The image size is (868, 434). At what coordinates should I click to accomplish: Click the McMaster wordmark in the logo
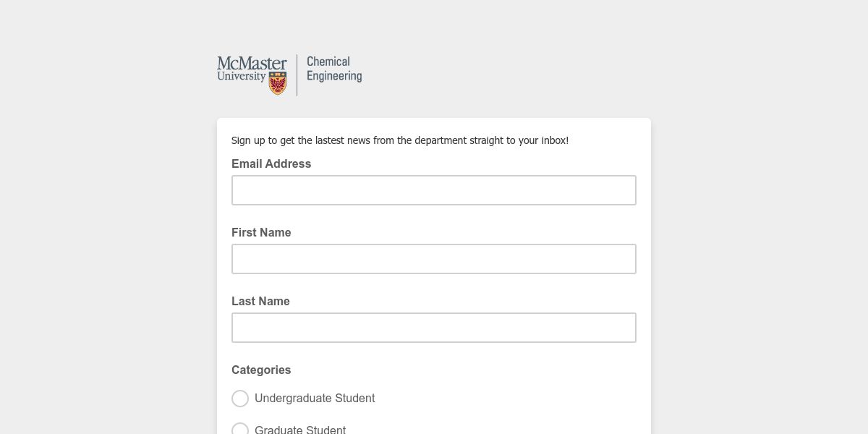[x=252, y=63]
